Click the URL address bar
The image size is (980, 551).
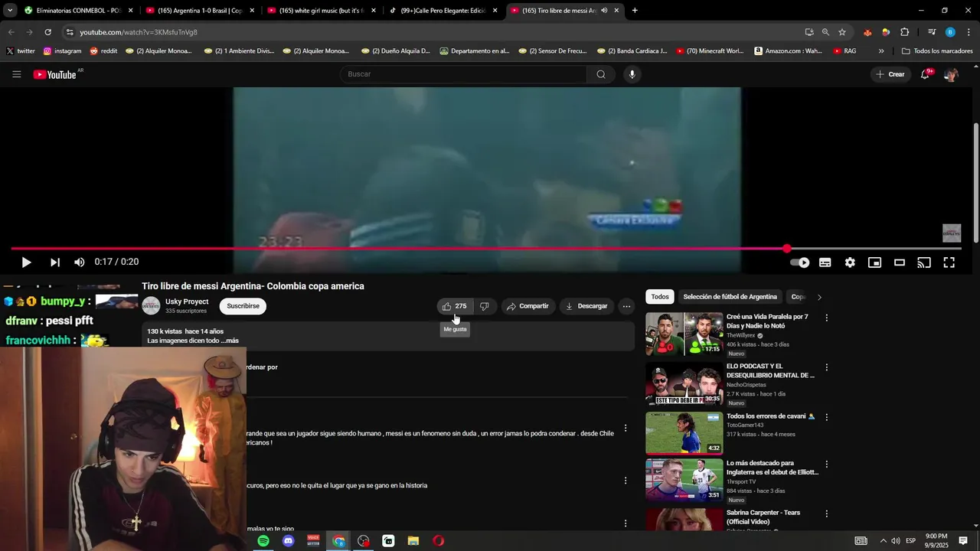tap(429, 32)
